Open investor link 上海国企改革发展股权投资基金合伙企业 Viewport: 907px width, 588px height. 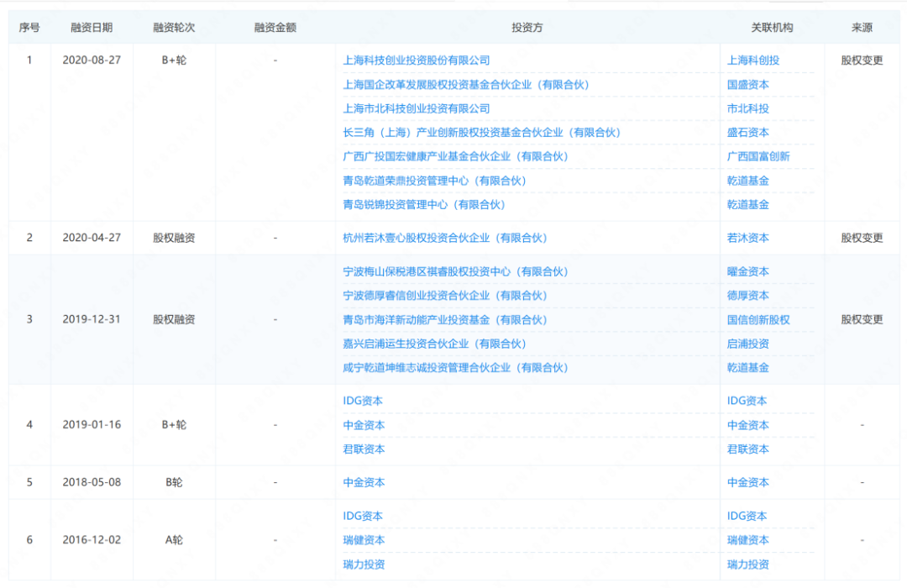click(x=465, y=85)
